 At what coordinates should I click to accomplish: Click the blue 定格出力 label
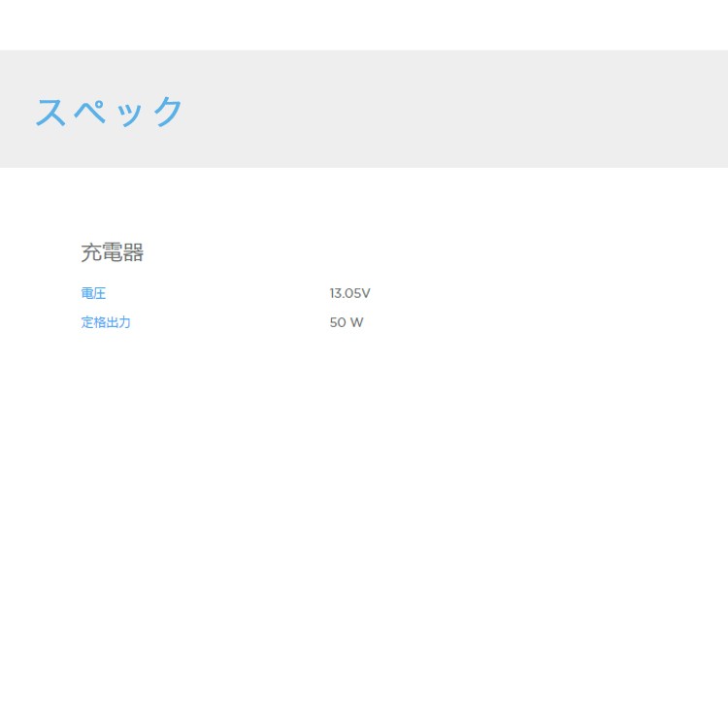(x=106, y=322)
